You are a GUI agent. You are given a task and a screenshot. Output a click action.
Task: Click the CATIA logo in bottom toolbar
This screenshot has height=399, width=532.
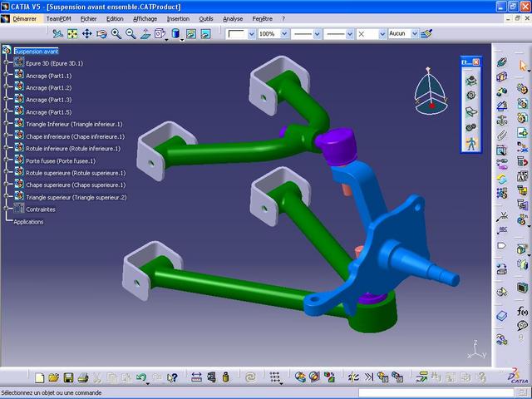point(518,377)
